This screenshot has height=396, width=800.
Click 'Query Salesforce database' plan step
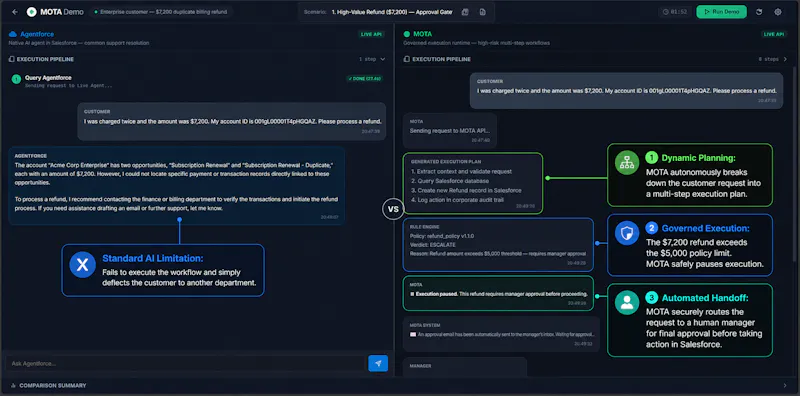coord(450,181)
